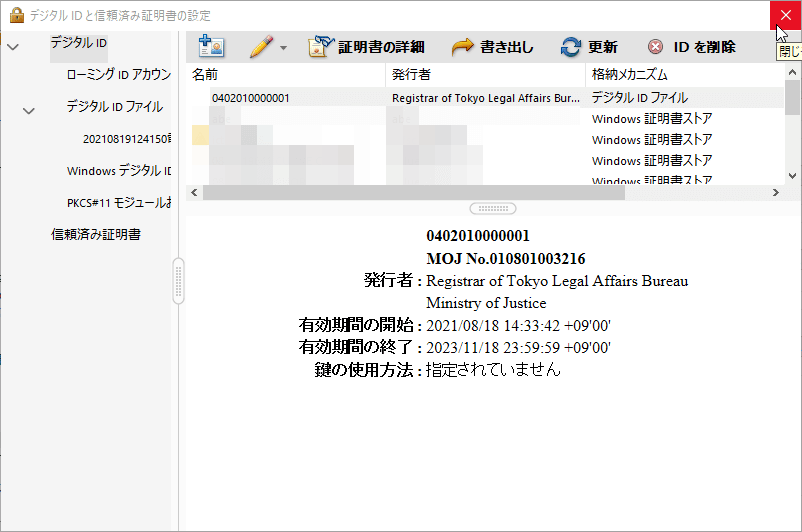This screenshot has height=532, width=802.
Task: Select Windows デジタル ID tree item
Action: coord(118,171)
